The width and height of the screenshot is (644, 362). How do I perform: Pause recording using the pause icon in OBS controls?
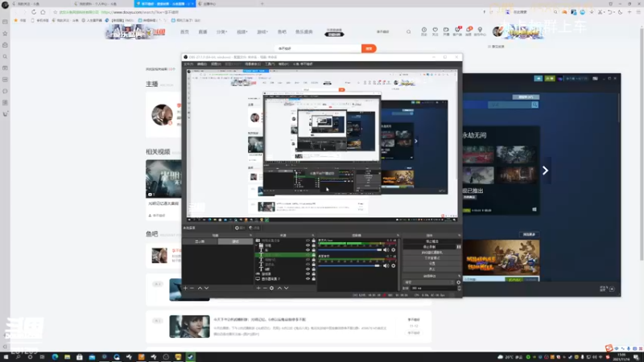pos(458,247)
